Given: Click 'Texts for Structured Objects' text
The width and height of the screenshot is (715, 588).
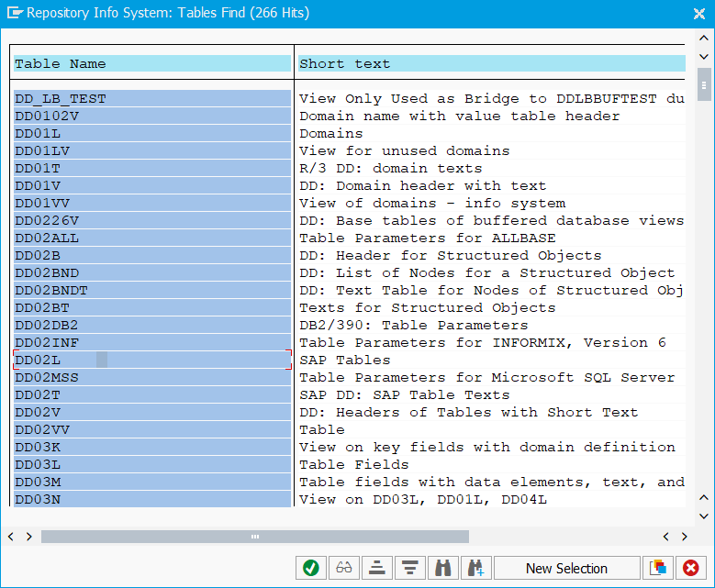Looking at the screenshot, I should (428, 307).
